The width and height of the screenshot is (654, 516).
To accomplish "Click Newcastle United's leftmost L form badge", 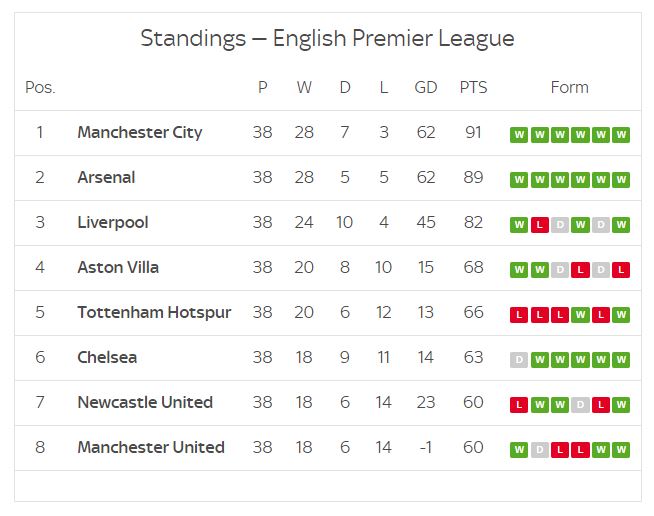I will (519, 405).
